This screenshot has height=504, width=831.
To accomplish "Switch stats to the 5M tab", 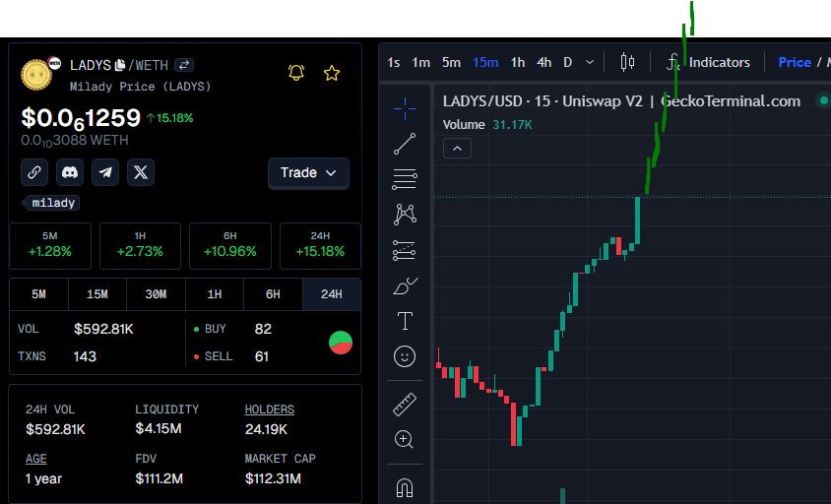I will 38,294.
